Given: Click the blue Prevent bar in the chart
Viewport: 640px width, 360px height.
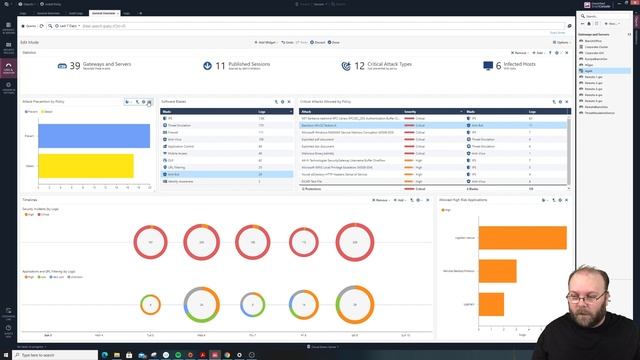Looking at the screenshot, I should [94, 136].
